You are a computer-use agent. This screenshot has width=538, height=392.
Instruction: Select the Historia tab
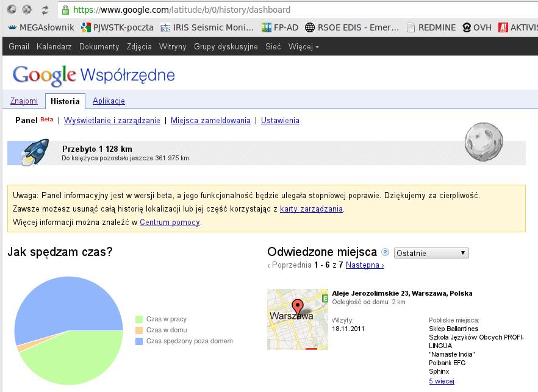pos(65,101)
